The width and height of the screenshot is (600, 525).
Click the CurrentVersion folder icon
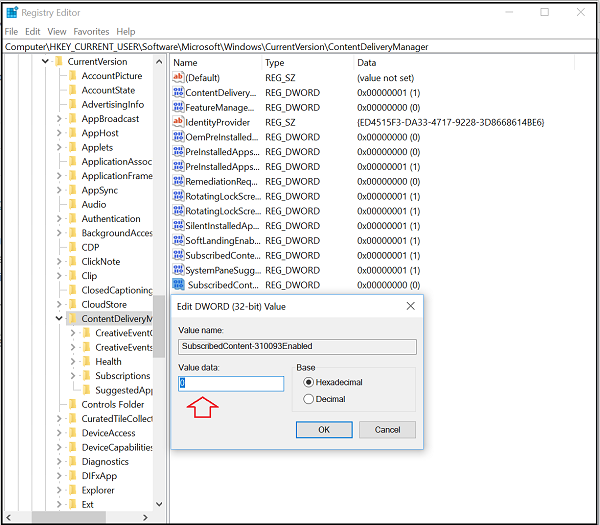click(x=59, y=61)
